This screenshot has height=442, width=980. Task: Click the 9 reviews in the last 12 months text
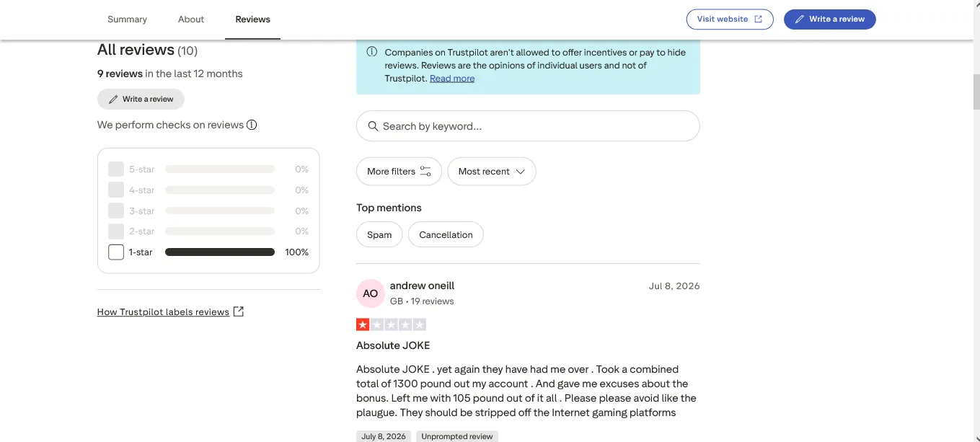170,74
